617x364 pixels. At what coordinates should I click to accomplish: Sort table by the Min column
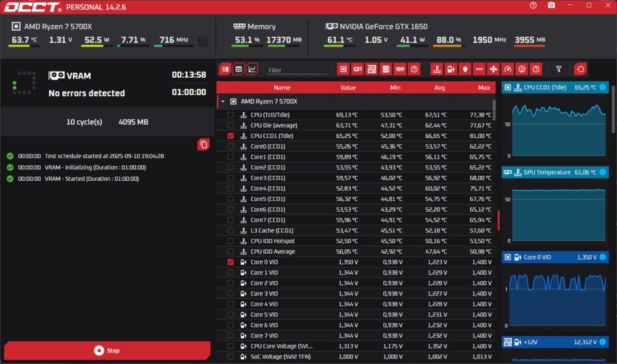[x=395, y=88]
